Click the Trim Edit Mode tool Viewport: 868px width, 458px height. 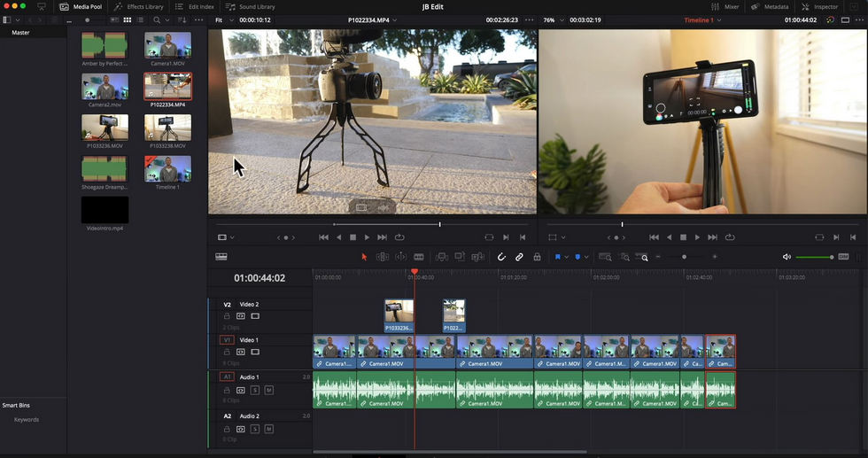[382, 257]
